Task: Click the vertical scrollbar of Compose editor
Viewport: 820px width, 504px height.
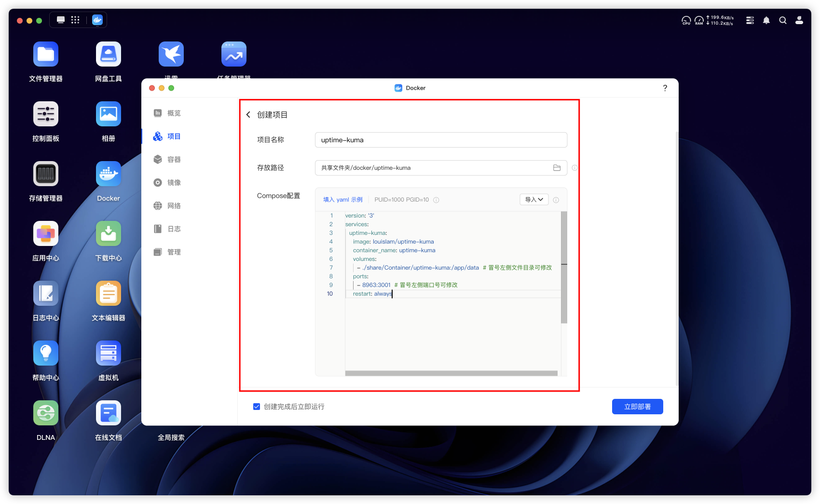Action: pyautogui.click(x=564, y=267)
